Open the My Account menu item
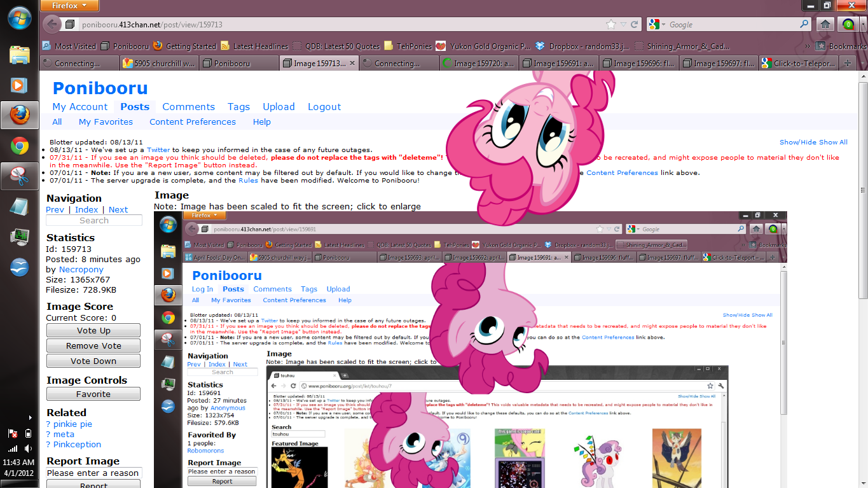The height and width of the screenshot is (488, 868). (x=80, y=107)
